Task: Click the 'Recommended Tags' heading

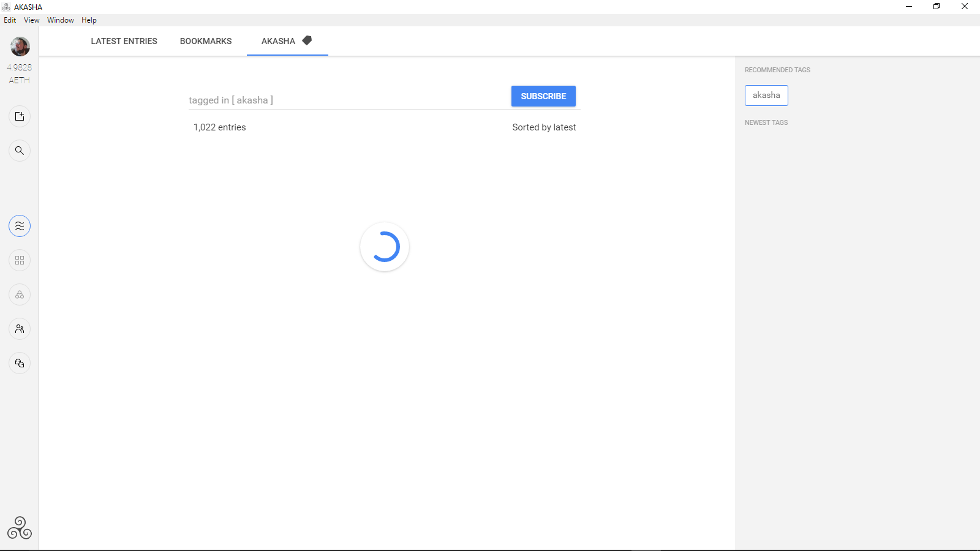Action: click(777, 70)
